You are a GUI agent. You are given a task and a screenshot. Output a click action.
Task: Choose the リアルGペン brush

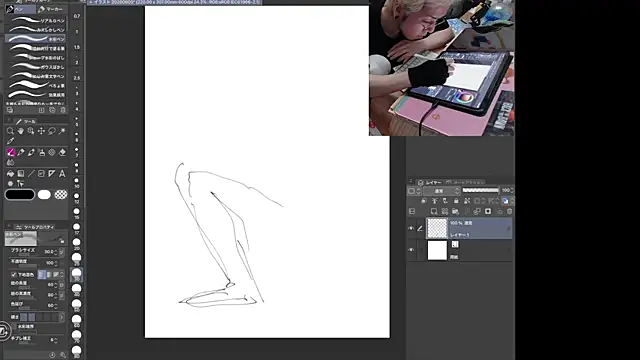click(x=36, y=20)
